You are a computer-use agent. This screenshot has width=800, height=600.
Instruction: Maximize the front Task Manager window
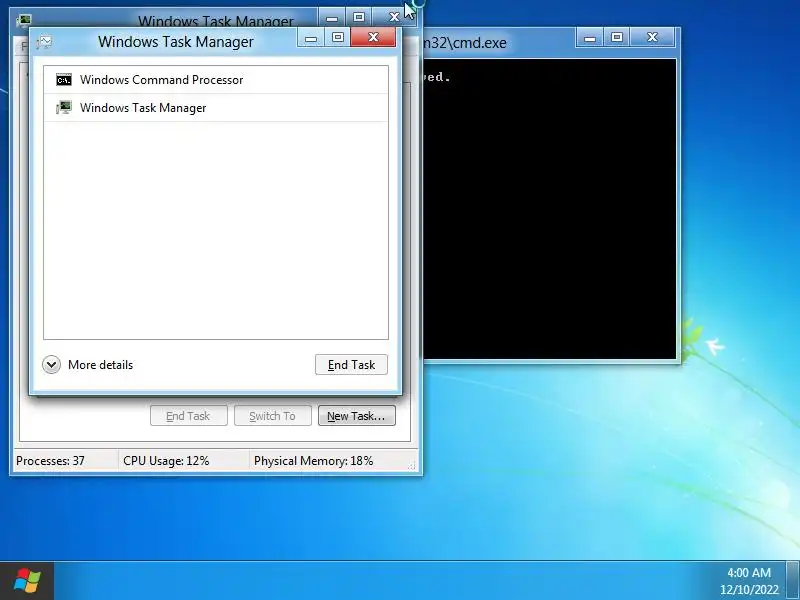coord(338,37)
